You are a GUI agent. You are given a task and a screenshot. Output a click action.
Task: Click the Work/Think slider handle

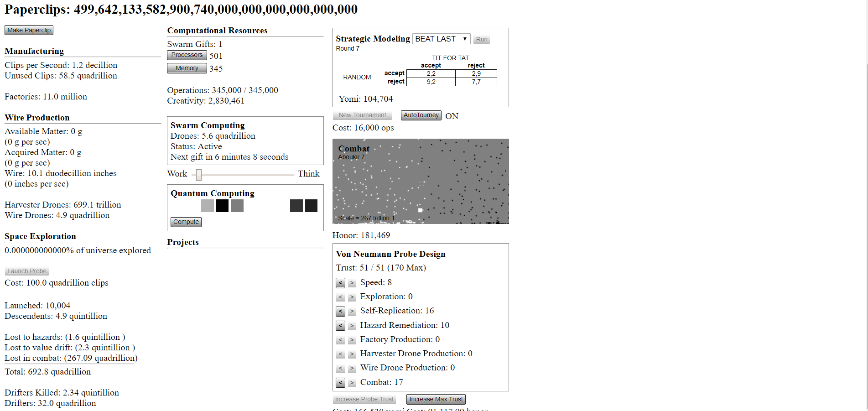click(x=199, y=175)
